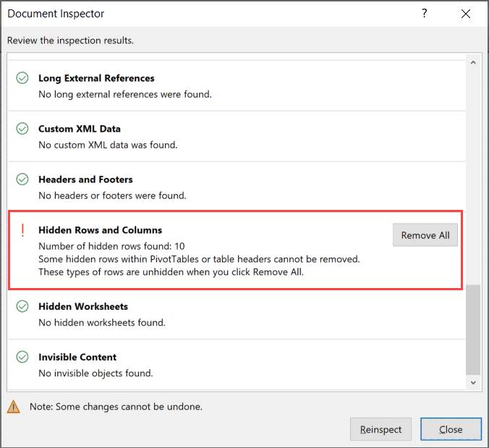Viewport: 489px width, 448px height.
Task: Click the warning triangle icon beside the note
Action: tap(14, 407)
